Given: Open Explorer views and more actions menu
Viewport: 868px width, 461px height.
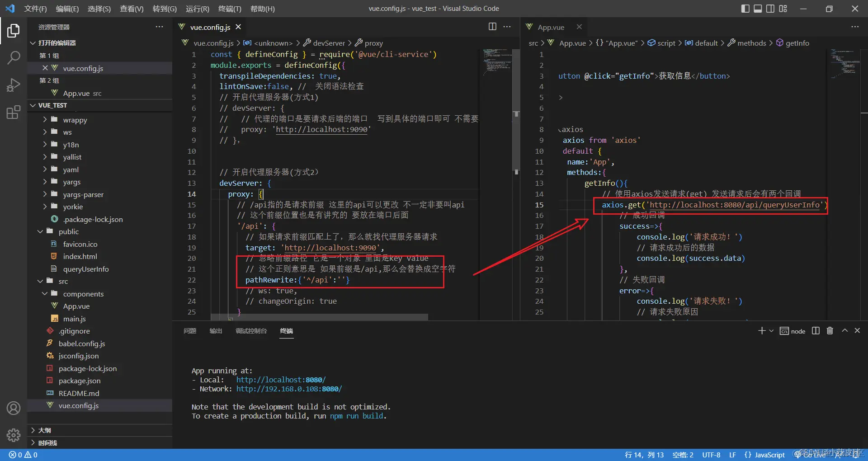Looking at the screenshot, I should (x=159, y=27).
